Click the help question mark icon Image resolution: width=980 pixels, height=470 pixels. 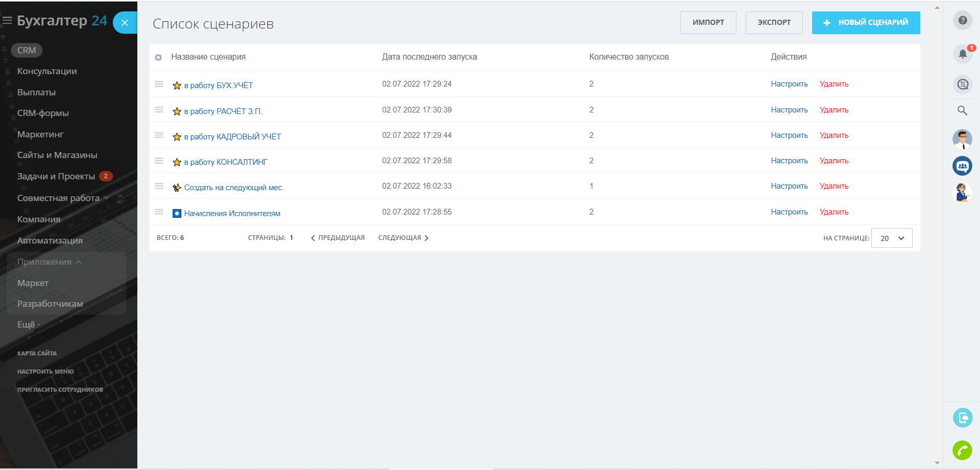click(962, 20)
